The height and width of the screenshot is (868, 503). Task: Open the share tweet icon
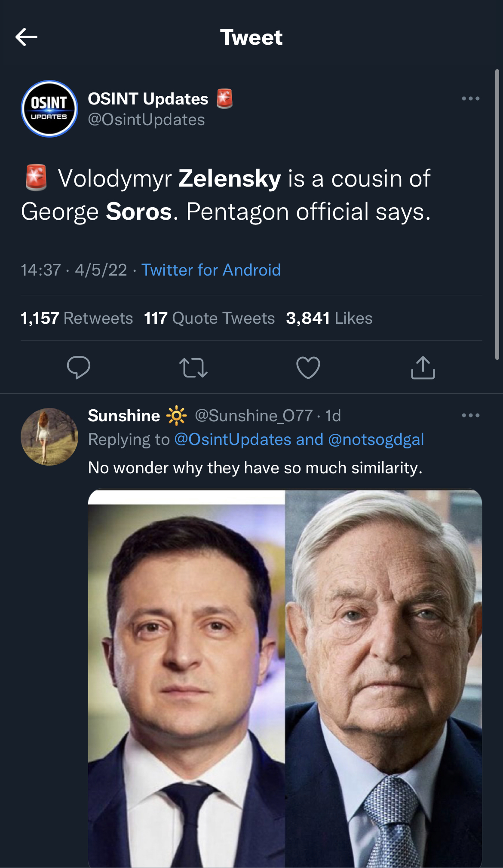coord(423,368)
